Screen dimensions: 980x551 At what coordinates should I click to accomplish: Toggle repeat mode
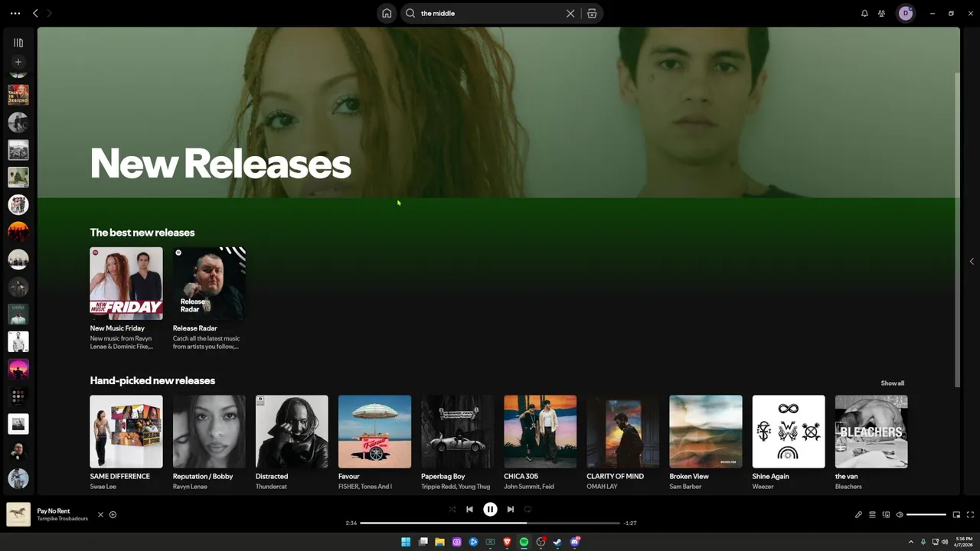[528, 509]
